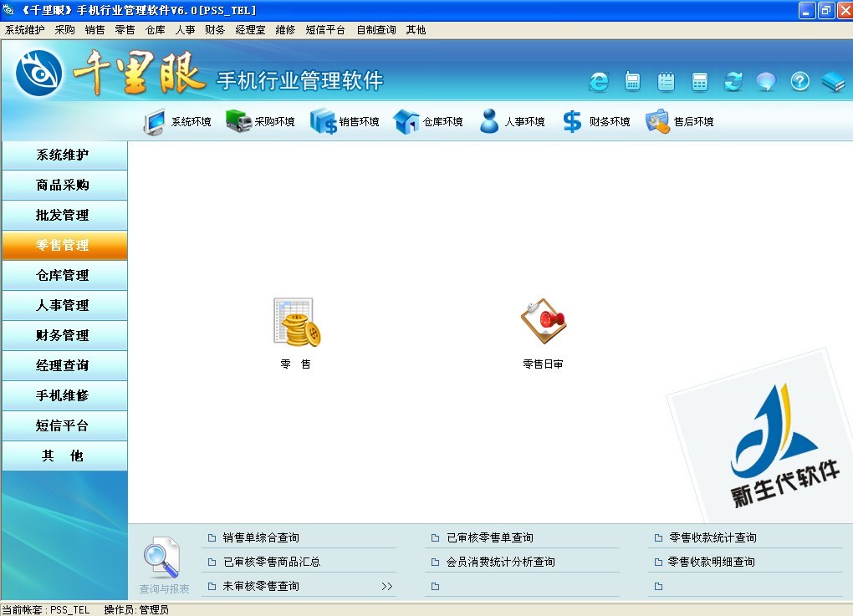Viewport: 853px width, 616px height.
Task: Click document icon beside 零售收款明细查询
Action: pos(658,563)
